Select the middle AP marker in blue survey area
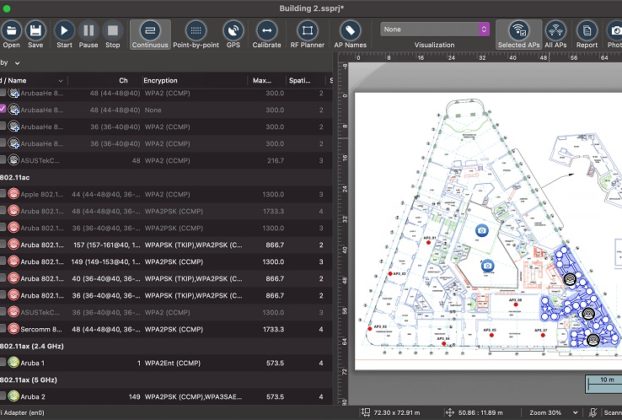This screenshot has width=622, height=420. click(x=588, y=314)
